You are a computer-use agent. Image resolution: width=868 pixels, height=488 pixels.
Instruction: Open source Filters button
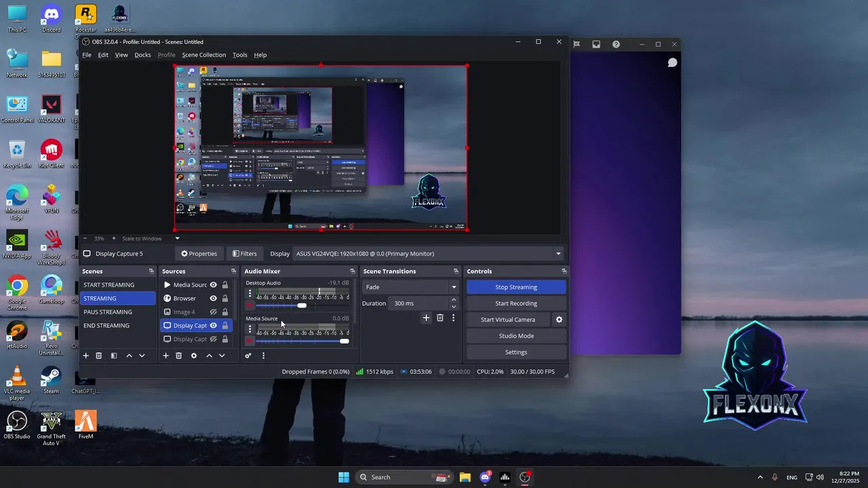(x=245, y=253)
